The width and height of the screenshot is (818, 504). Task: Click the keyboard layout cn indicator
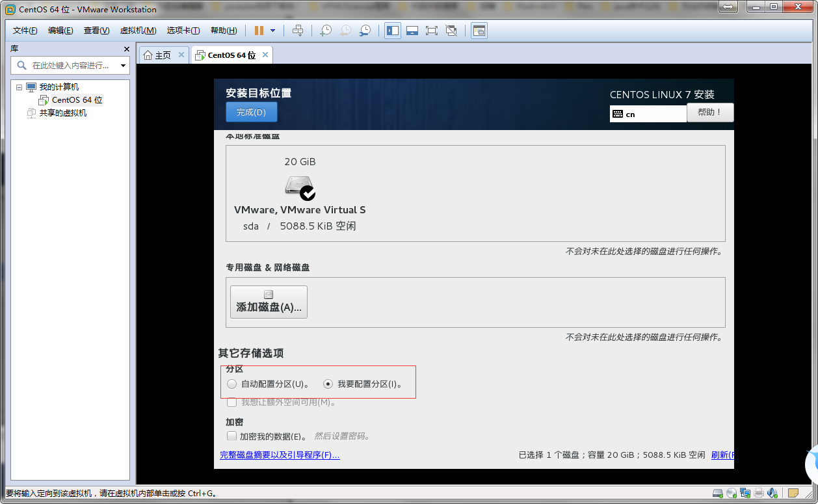click(648, 114)
